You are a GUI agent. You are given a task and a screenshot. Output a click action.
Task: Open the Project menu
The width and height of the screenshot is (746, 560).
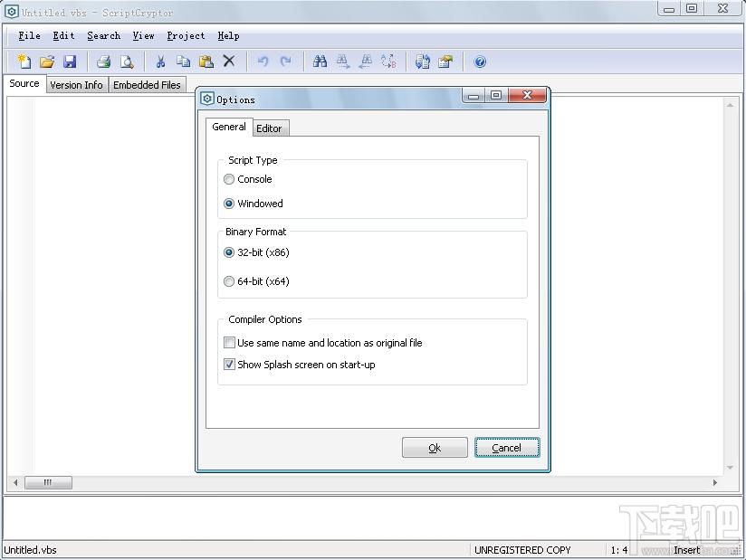point(186,35)
